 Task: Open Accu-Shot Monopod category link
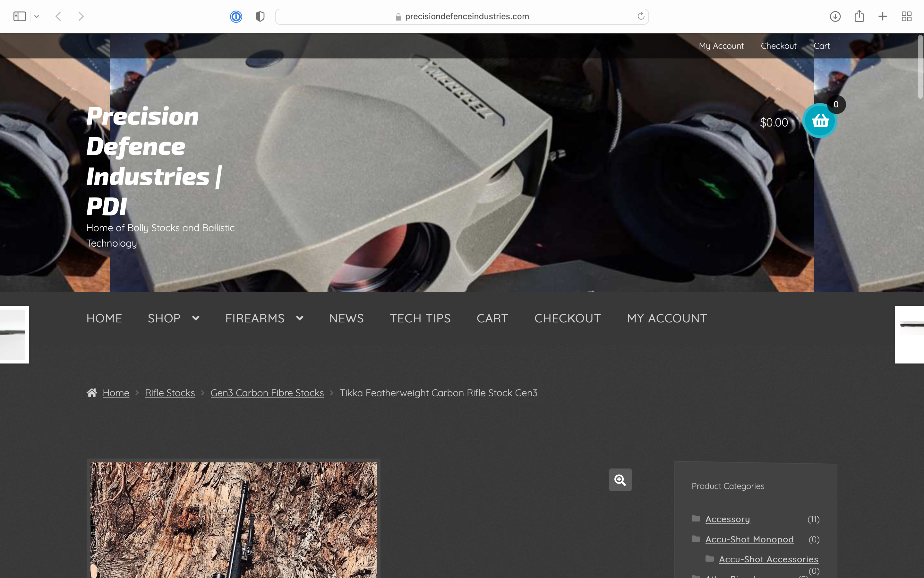coord(749,539)
